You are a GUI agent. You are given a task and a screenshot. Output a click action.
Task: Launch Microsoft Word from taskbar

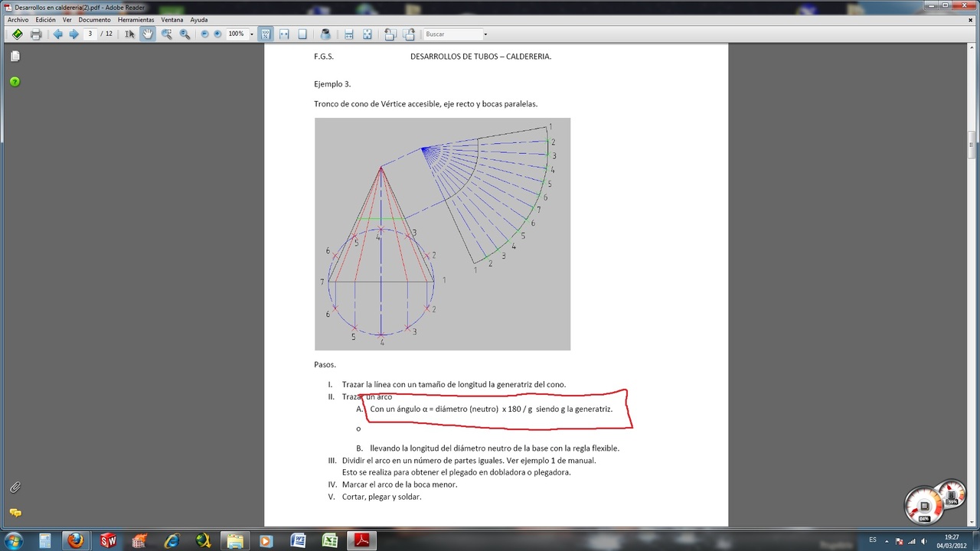[298, 541]
